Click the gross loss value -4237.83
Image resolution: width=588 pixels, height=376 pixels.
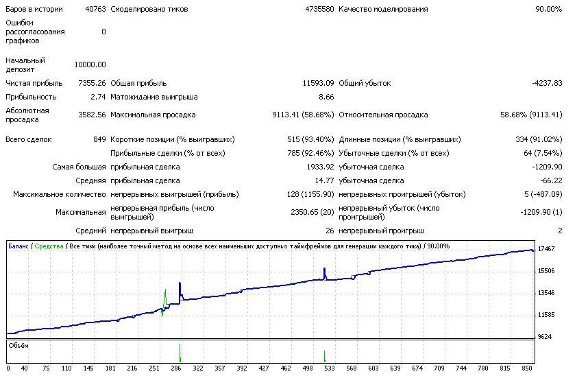point(547,83)
